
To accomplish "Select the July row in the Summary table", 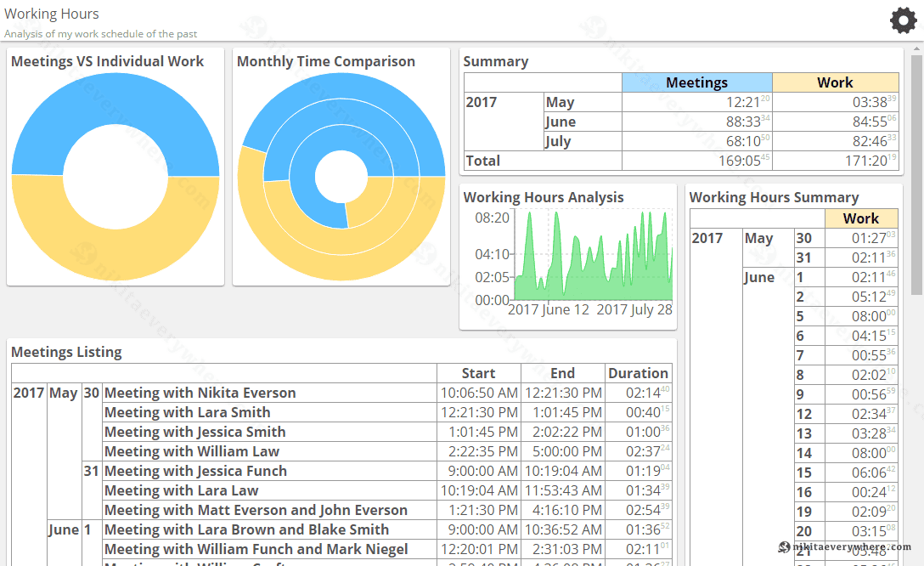I will tap(559, 141).
